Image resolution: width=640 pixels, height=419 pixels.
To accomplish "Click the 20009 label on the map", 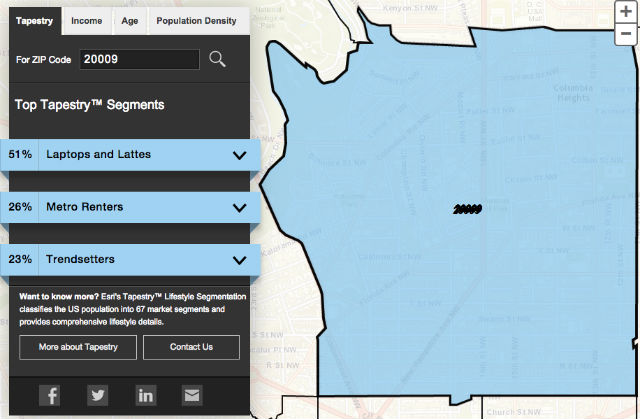I will (x=467, y=209).
